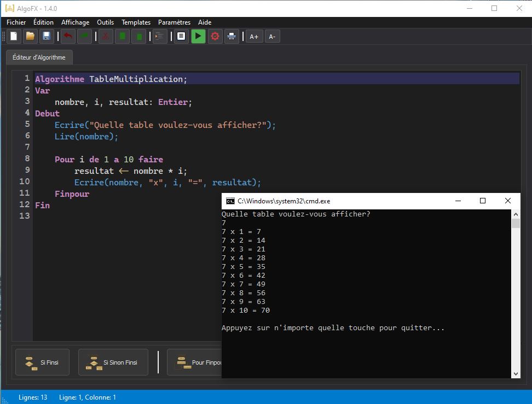Insert a Si Sinon Finsi block

113,362
